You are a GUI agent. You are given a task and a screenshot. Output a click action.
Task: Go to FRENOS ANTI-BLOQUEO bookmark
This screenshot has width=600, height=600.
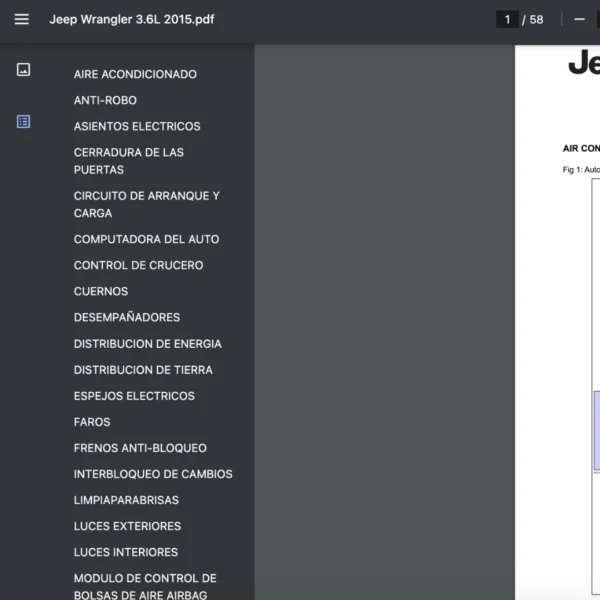[x=140, y=448]
